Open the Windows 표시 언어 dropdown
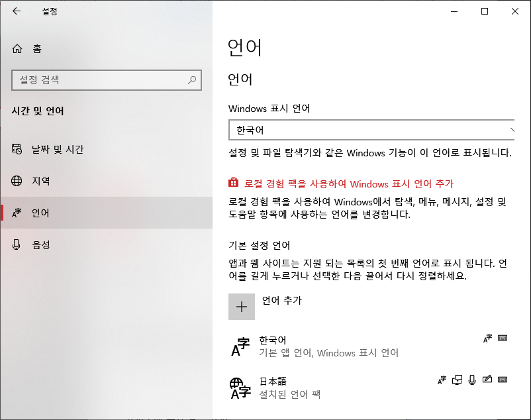 [371, 130]
